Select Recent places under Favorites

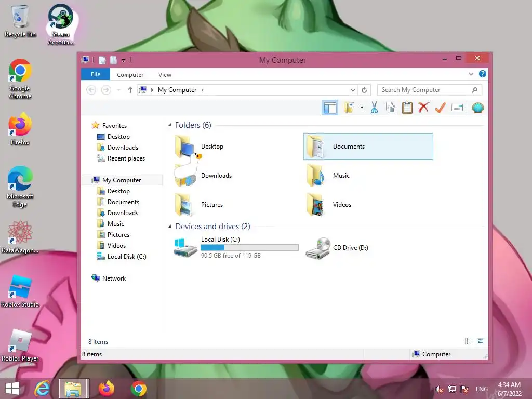tap(126, 158)
